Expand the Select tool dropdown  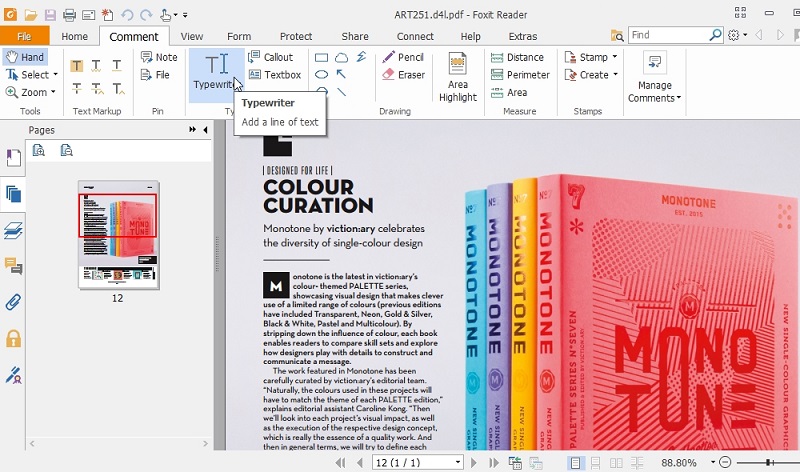pyautogui.click(x=55, y=74)
